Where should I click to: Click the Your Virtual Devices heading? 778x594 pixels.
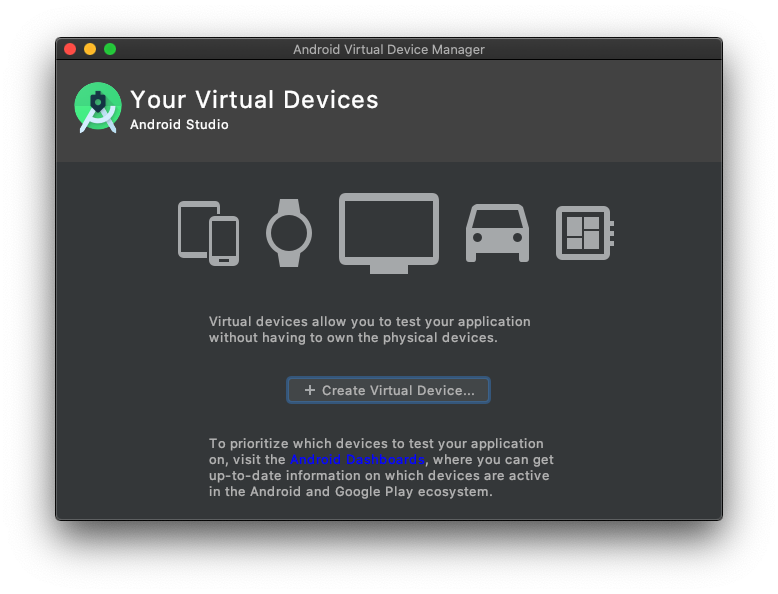click(254, 100)
